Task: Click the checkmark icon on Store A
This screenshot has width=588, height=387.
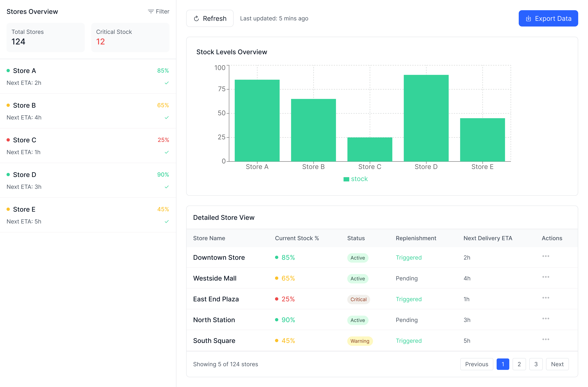Action: click(x=167, y=83)
